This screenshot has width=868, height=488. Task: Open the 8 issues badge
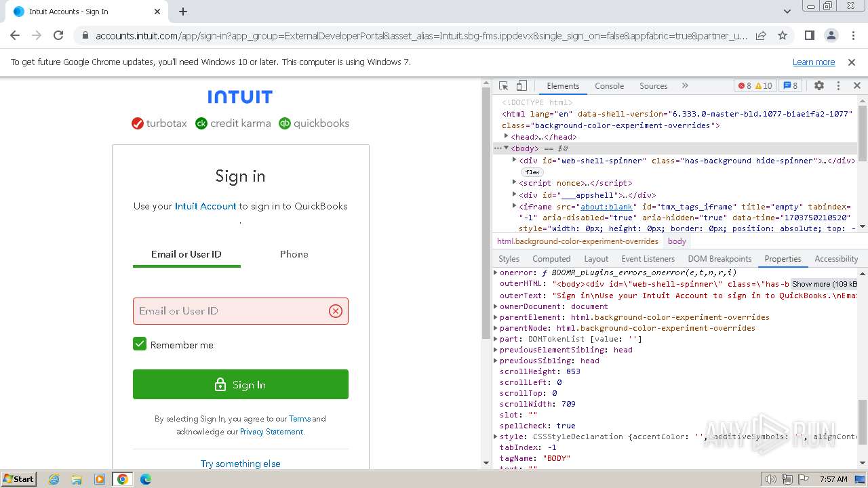[x=790, y=86]
